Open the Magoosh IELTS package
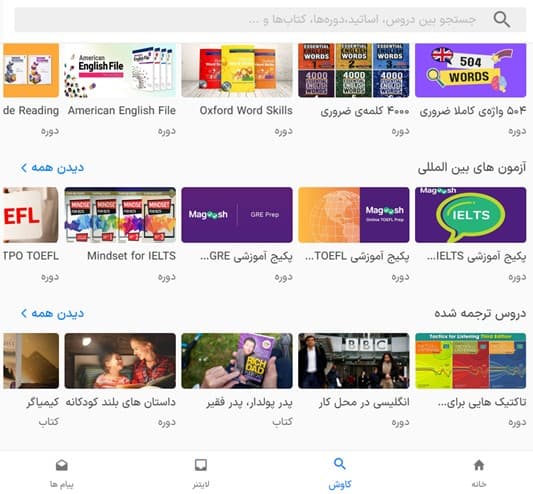The width and height of the screenshot is (533, 494). (x=470, y=215)
